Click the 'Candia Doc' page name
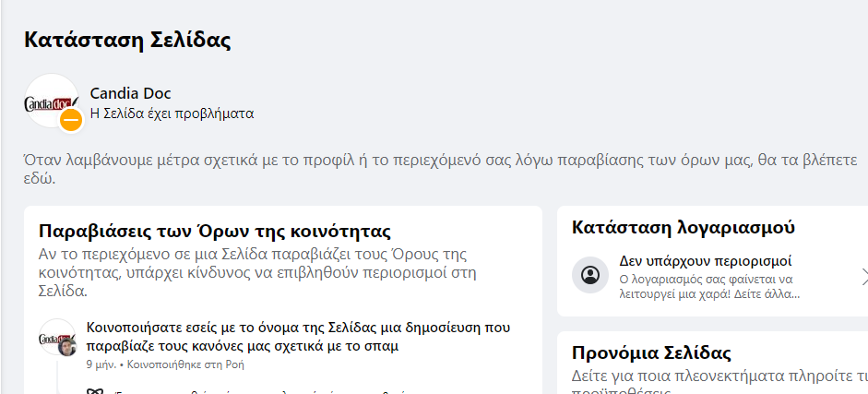 (x=130, y=93)
